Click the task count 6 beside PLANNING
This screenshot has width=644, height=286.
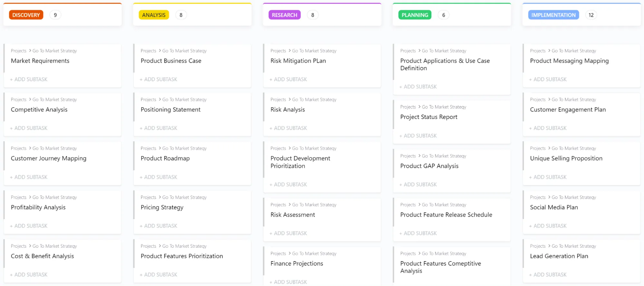pyautogui.click(x=444, y=15)
